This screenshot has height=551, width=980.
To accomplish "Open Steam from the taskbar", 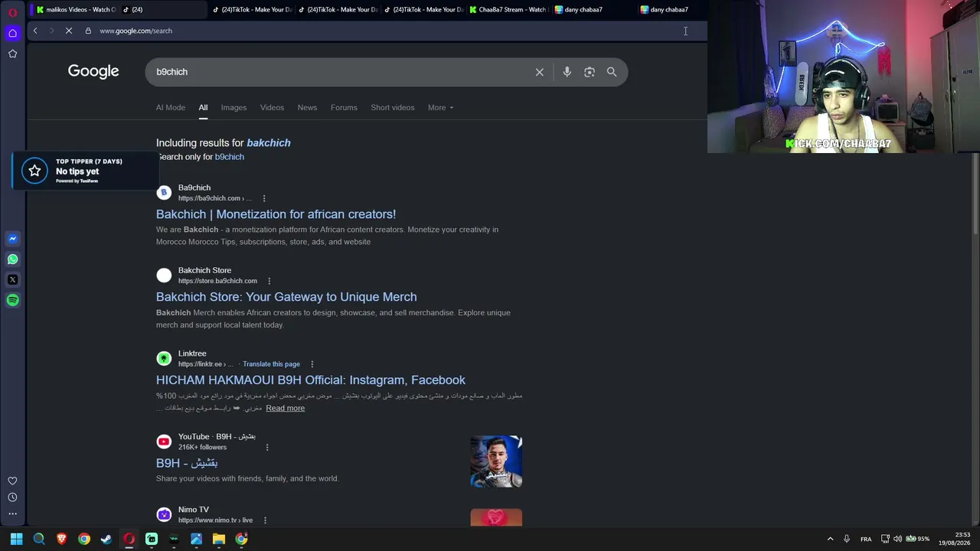I will (x=106, y=539).
